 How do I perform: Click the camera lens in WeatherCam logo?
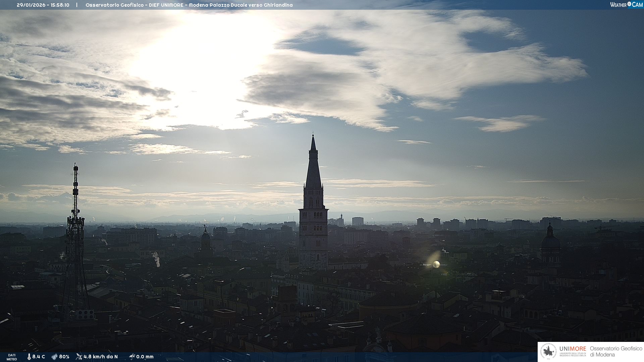(629, 4)
